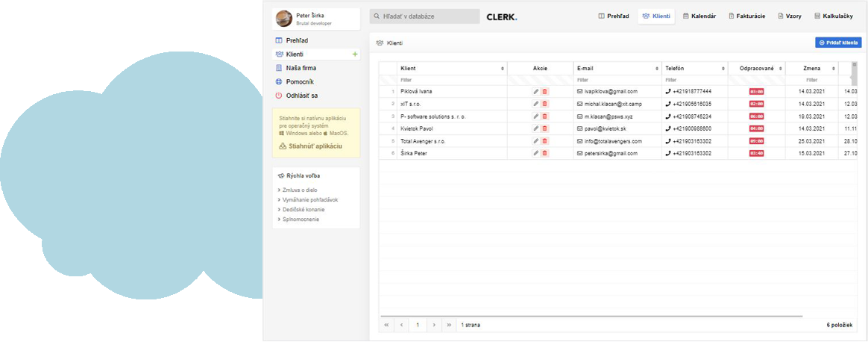
Task: Click edit pencil icon for Piklová Ivana
Action: [x=535, y=91]
